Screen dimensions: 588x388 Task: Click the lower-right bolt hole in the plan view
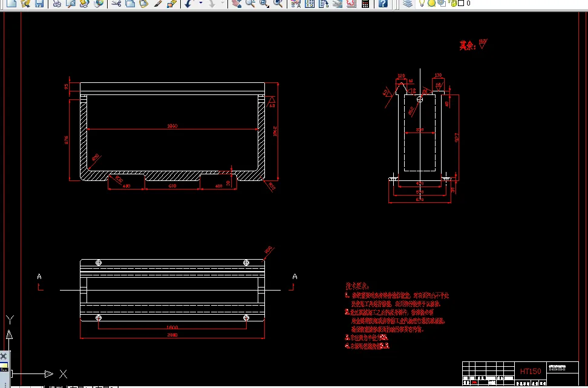coord(246,318)
